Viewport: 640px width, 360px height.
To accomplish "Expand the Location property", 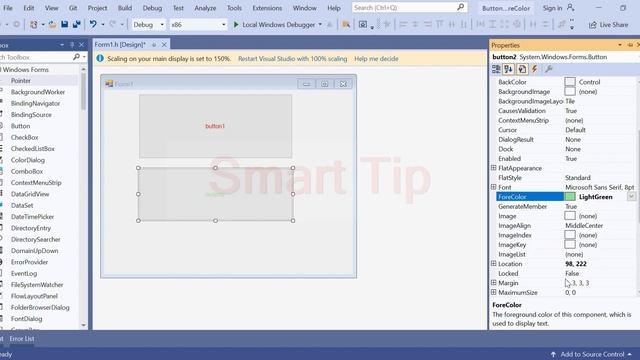I will point(493,264).
